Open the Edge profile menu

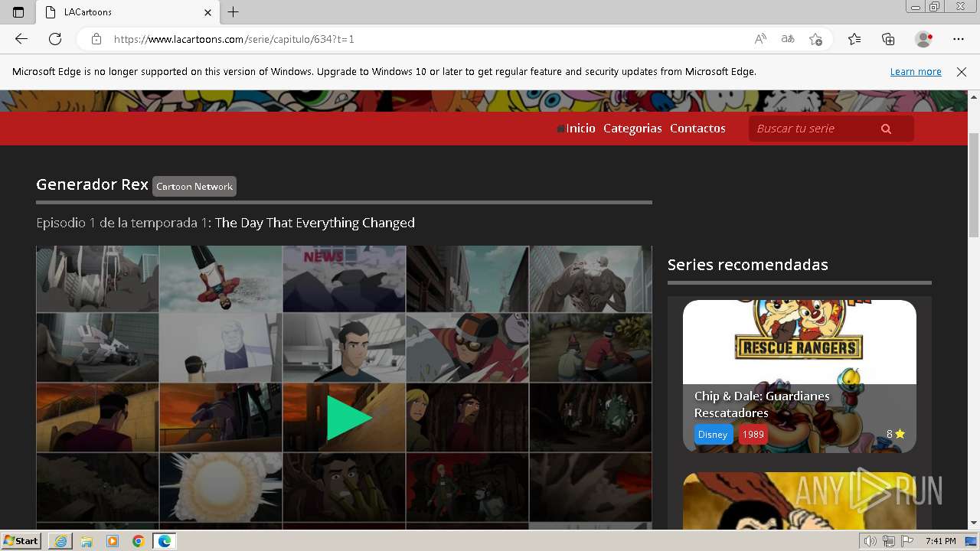[924, 39]
